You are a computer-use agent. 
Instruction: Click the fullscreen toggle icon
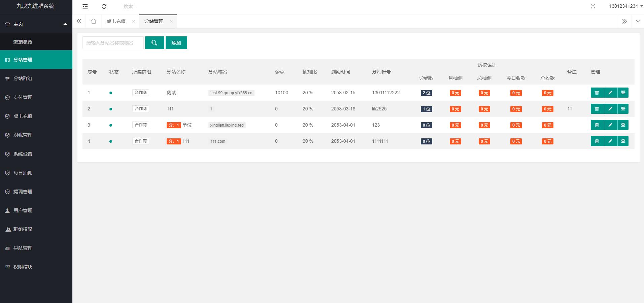[593, 6]
